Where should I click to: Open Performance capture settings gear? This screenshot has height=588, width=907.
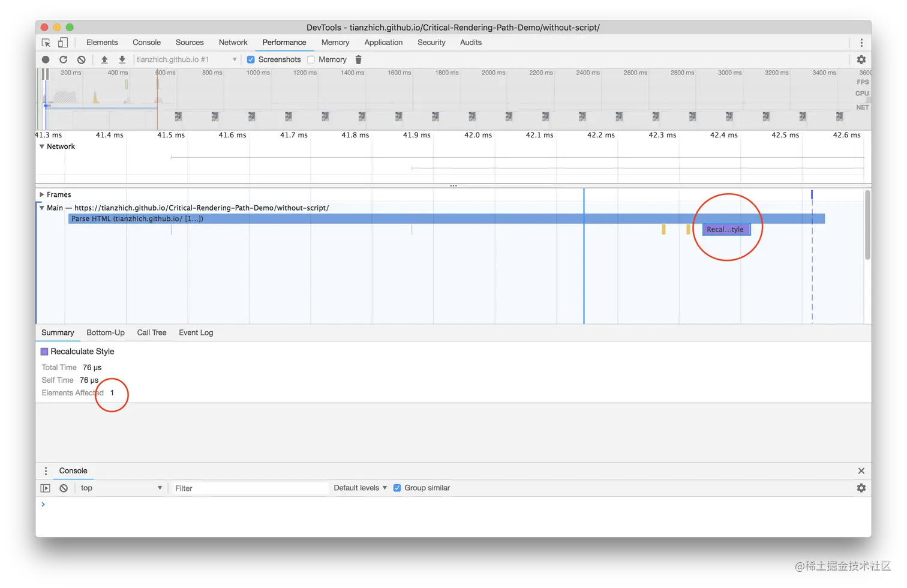tap(861, 59)
